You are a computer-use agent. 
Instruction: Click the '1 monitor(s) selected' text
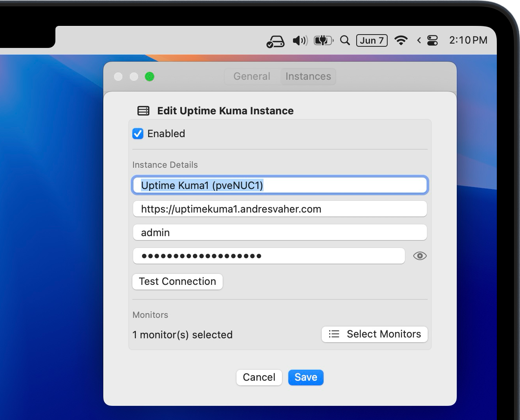click(183, 335)
